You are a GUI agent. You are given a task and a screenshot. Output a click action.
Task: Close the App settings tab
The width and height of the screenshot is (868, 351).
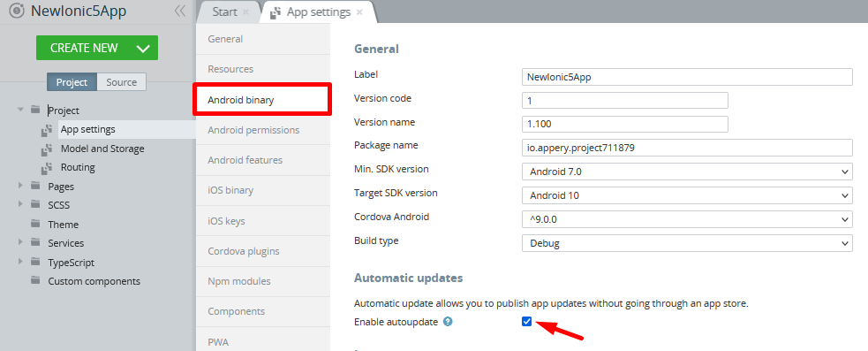click(x=359, y=12)
